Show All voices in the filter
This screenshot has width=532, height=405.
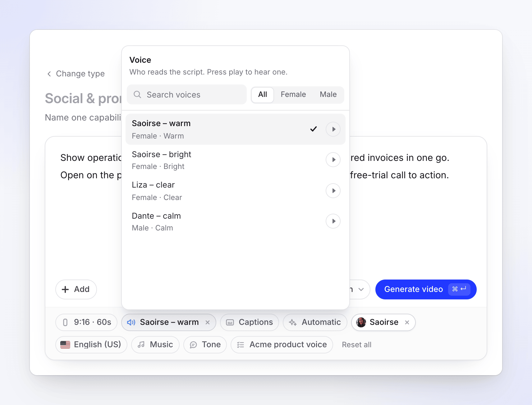[x=263, y=94]
